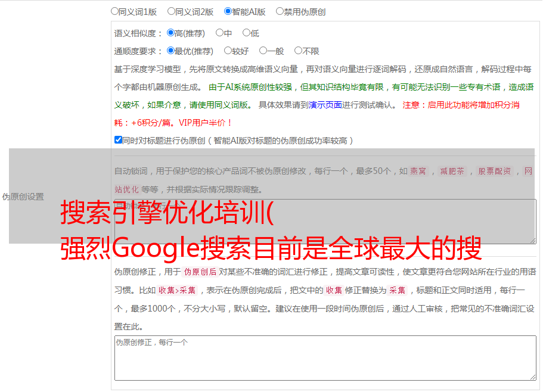The image size is (543, 392).
Task: Set 通顺度要求 to 较好
Action: point(228,51)
